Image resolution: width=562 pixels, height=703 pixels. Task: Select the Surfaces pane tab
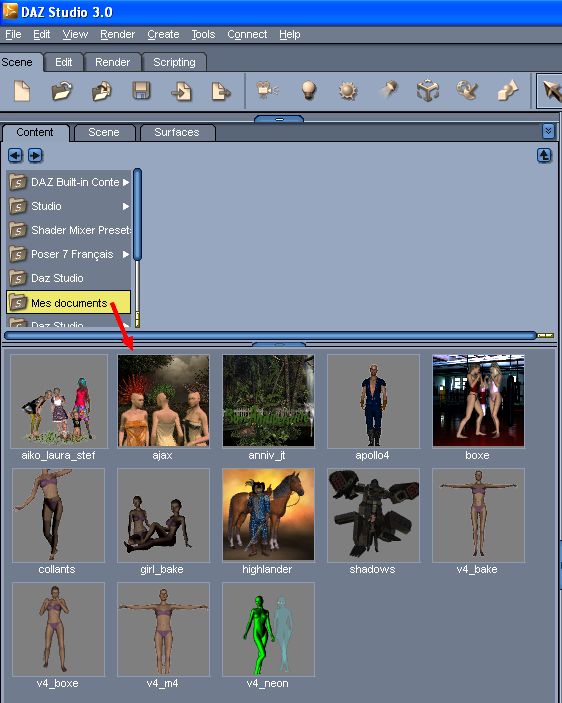coord(177,132)
